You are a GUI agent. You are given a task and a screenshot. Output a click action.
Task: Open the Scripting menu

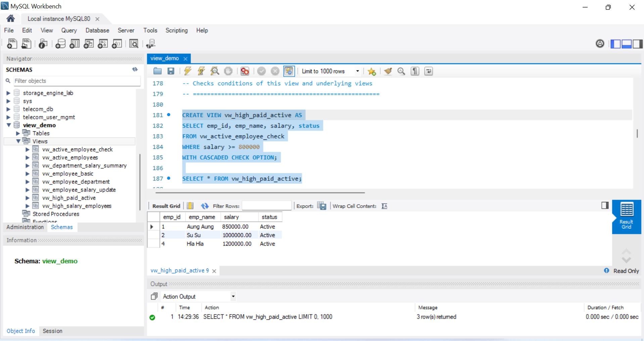click(x=177, y=30)
